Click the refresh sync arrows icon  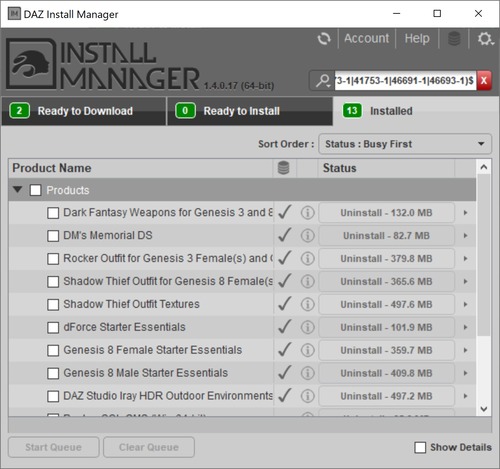coord(324,39)
